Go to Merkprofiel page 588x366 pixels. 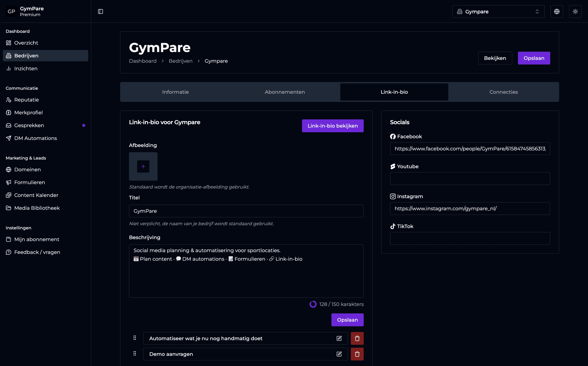click(45, 113)
